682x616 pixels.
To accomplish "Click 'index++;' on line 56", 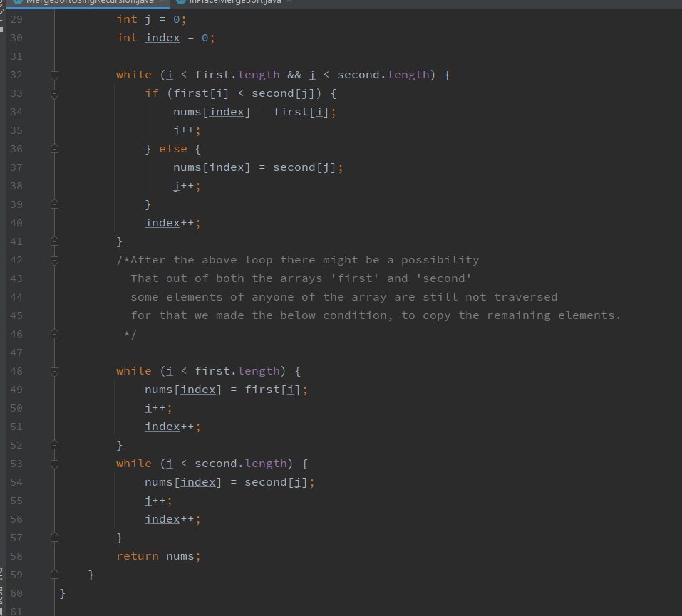I will [x=172, y=519].
